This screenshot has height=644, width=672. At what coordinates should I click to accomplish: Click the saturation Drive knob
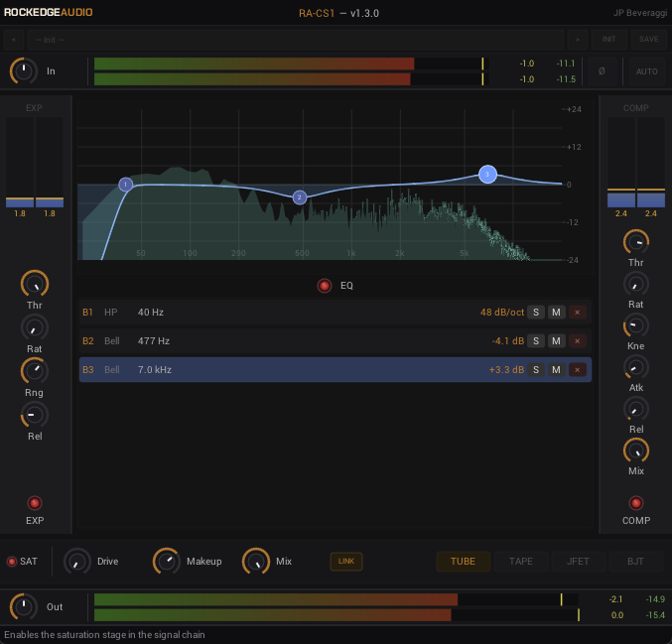click(77, 561)
